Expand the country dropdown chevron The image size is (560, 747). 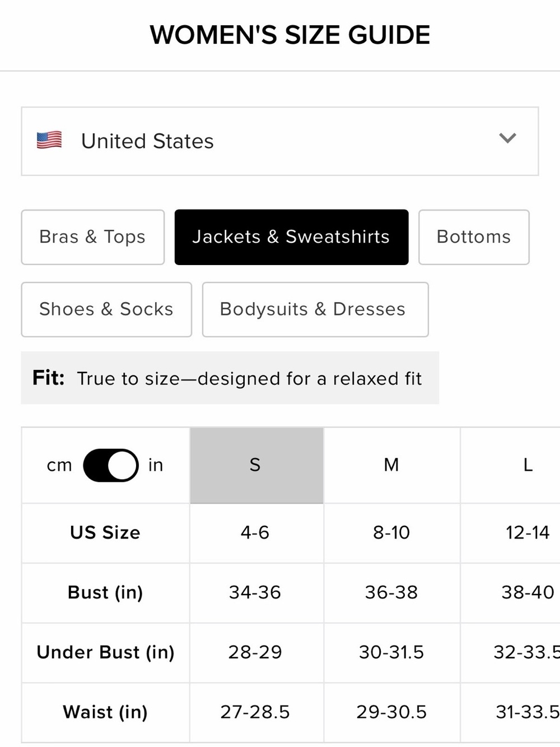pyautogui.click(x=507, y=138)
